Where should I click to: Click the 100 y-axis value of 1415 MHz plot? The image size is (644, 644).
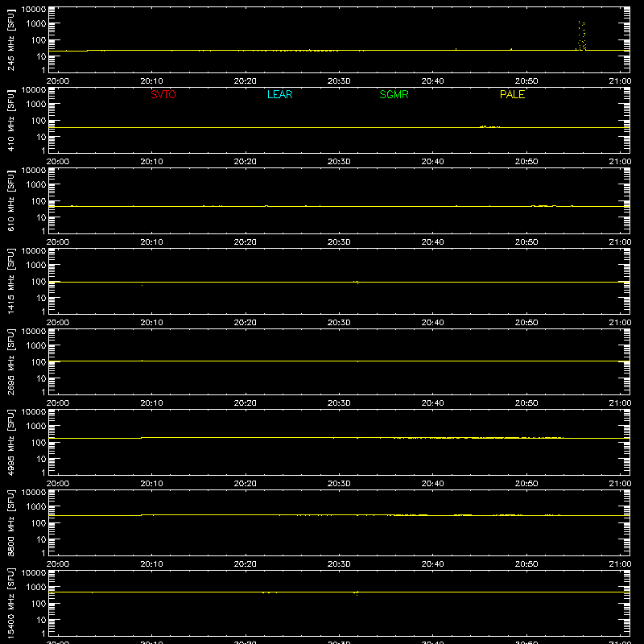click(39, 282)
